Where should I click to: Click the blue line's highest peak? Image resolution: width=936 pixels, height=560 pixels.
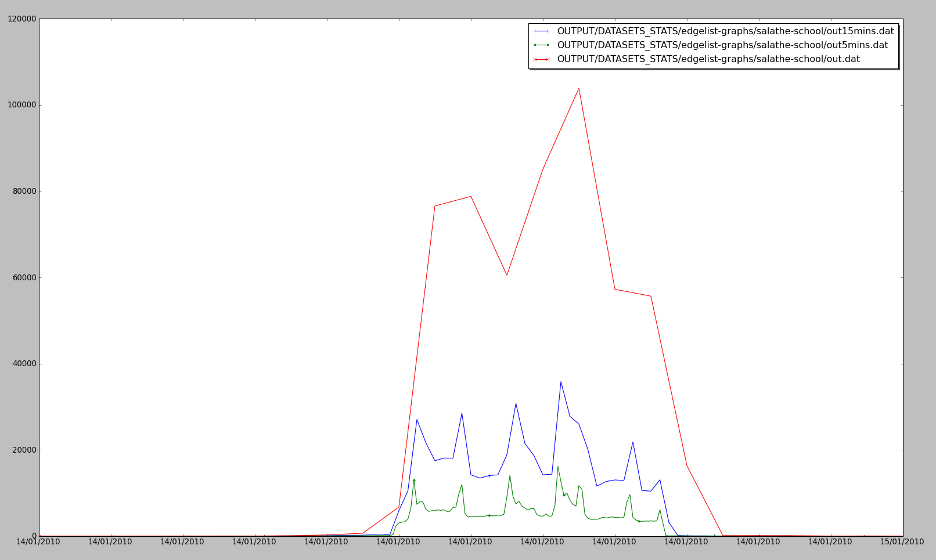pos(560,382)
